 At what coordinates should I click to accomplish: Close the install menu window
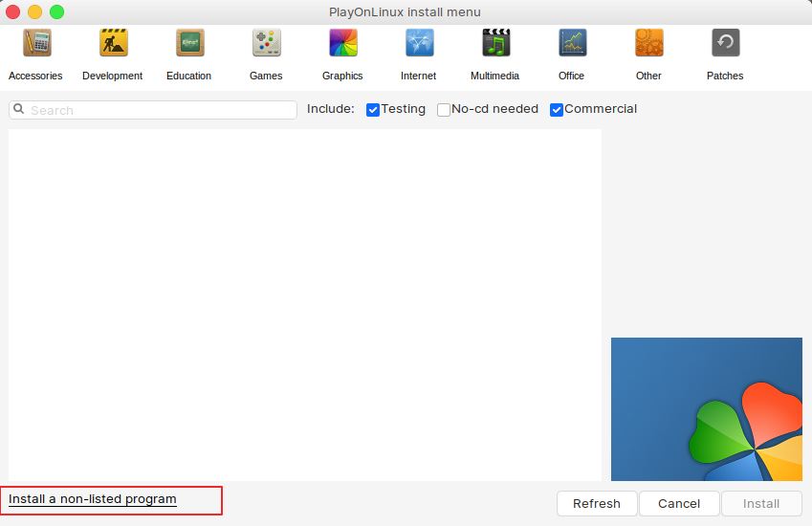tap(13, 11)
